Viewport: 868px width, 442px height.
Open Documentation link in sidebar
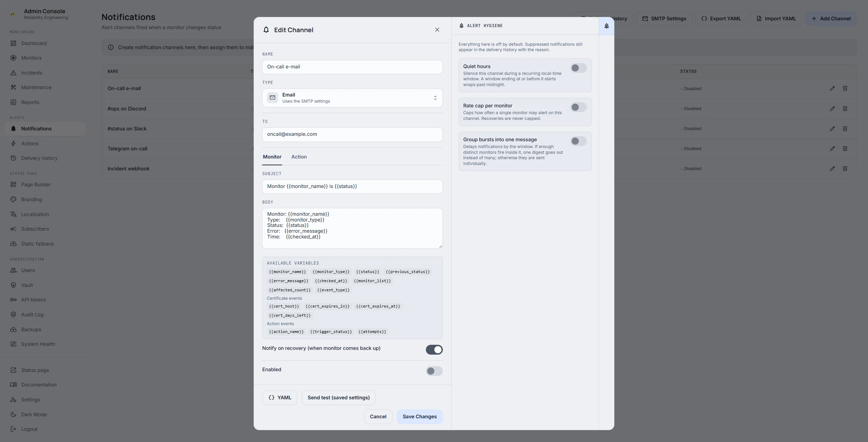[x=45, y=385]
